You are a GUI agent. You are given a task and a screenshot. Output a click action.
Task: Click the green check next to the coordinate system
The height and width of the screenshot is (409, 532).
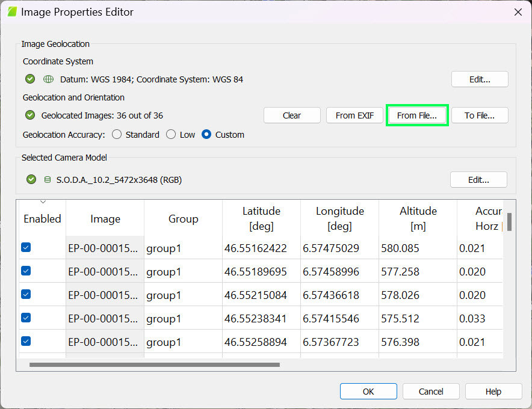coord(30,79)
